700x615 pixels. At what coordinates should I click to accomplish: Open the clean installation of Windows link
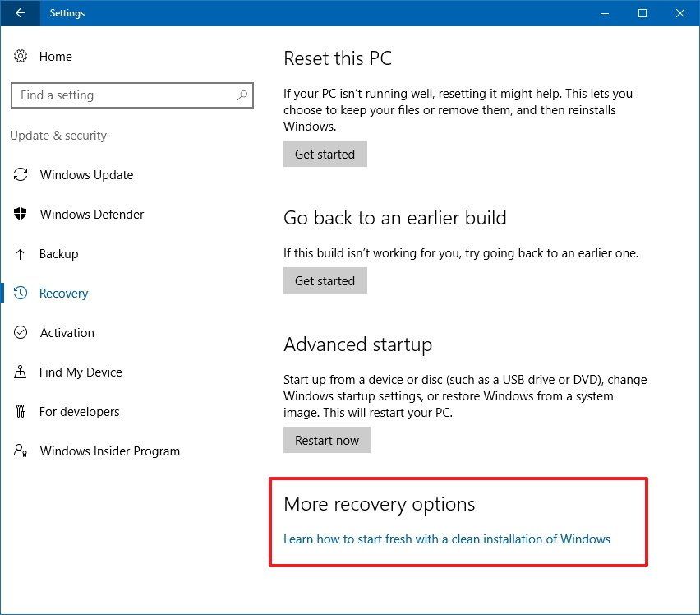click(x=446, y=539)
